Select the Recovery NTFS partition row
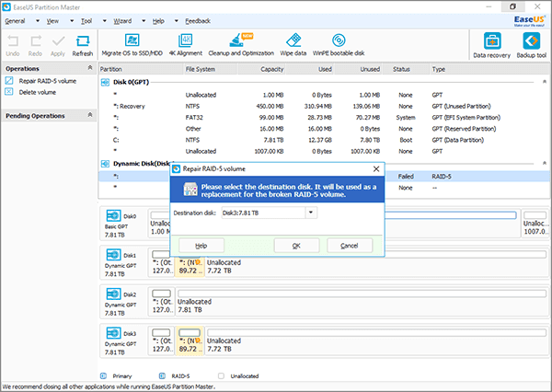The width and height of the screenshot is (552, 392). click(324, 107)
